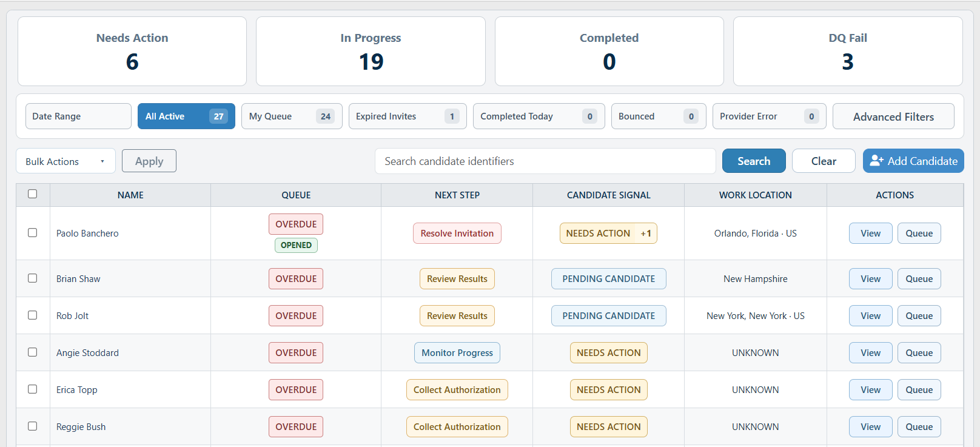Show Bounced invitations
Viewport: 980px width, 447px height.
(x=659, y=116)
